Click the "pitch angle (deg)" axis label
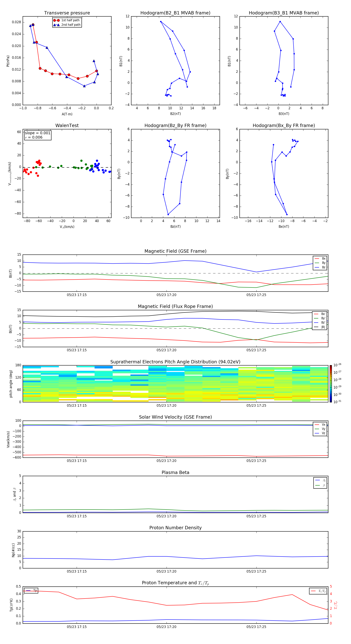Viewport: 351px width, 644px height. click(11, 383)
